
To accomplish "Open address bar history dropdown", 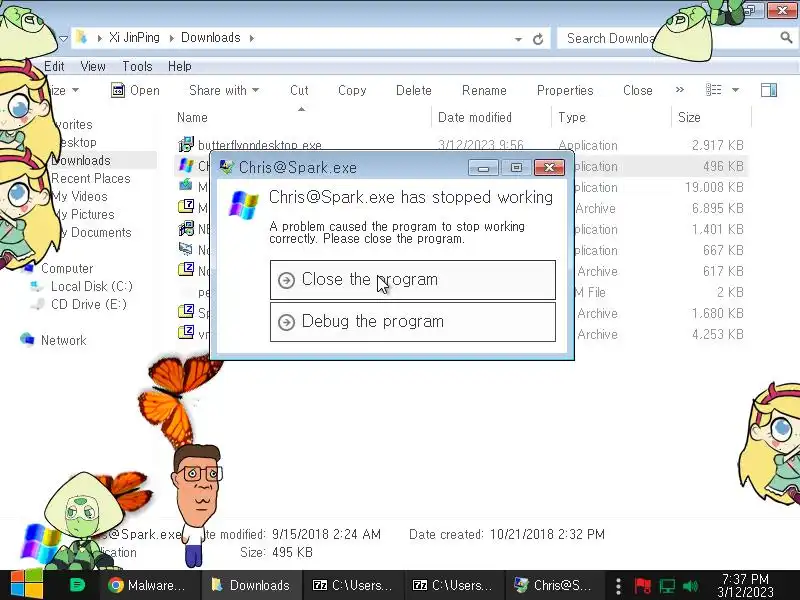I will [x=518, y=39].
